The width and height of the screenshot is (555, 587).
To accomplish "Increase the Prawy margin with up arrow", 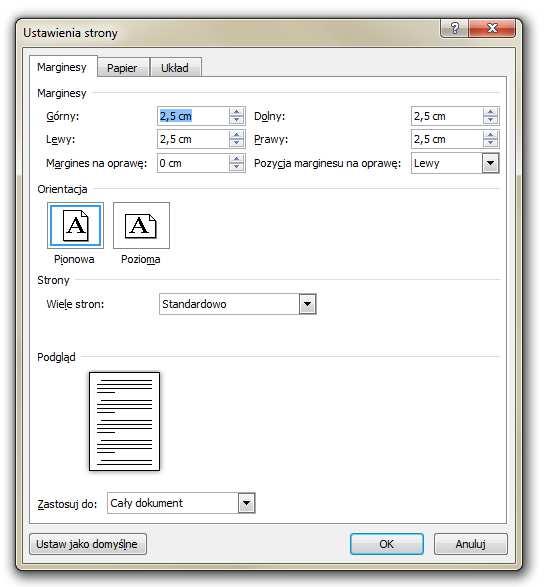I will pos(490,135).
